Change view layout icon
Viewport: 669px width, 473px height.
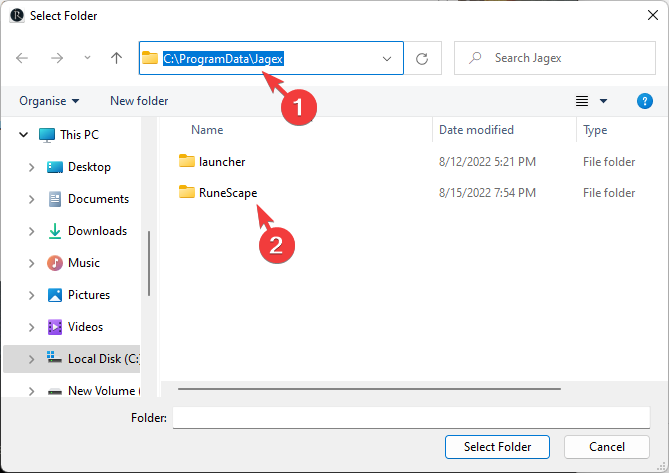(x=582, y=101)
